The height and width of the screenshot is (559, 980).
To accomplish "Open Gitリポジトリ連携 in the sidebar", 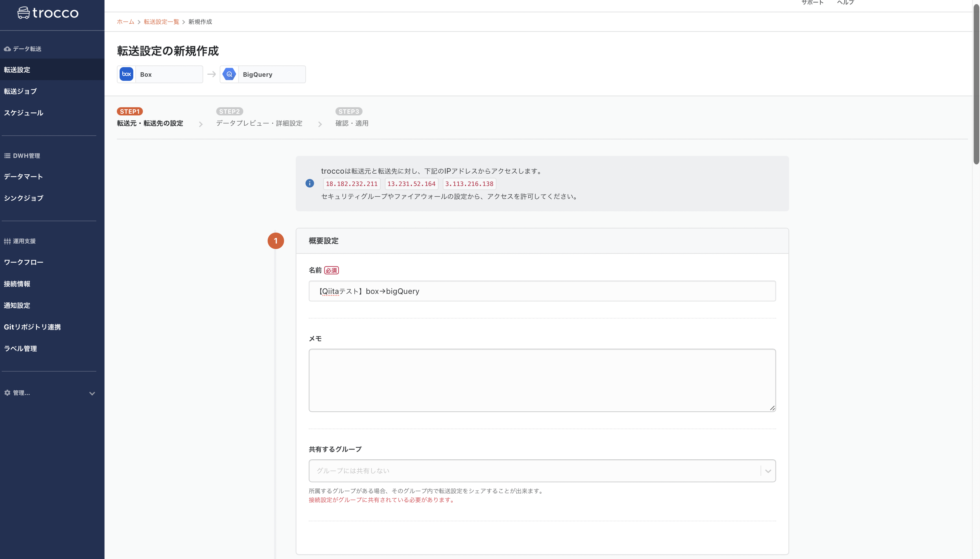I will [52, 327].
